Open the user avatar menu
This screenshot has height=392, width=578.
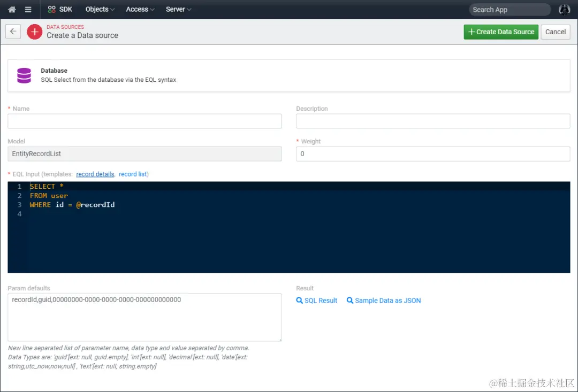point(564,10)
